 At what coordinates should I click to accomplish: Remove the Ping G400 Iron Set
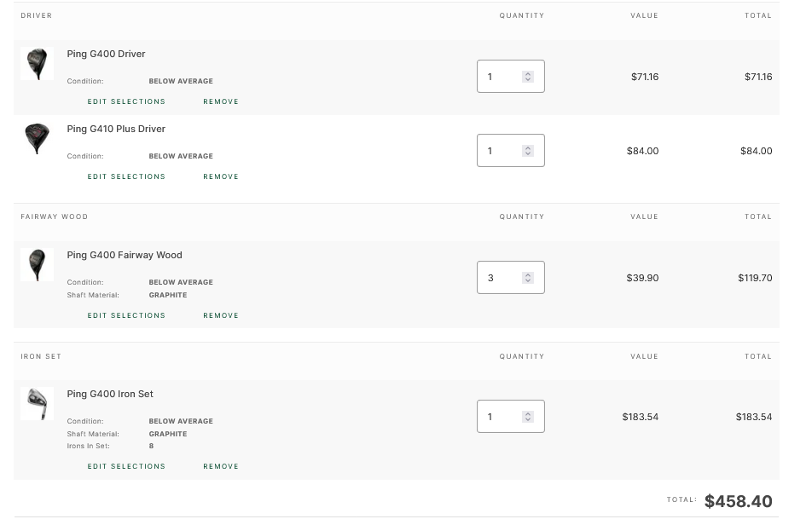221,466
